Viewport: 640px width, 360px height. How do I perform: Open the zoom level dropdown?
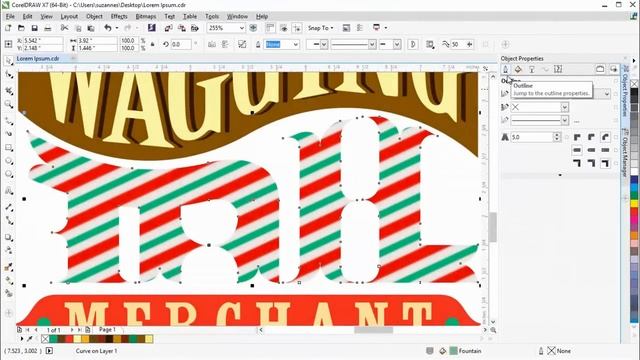pyautogui.click(x=241, y=28)
